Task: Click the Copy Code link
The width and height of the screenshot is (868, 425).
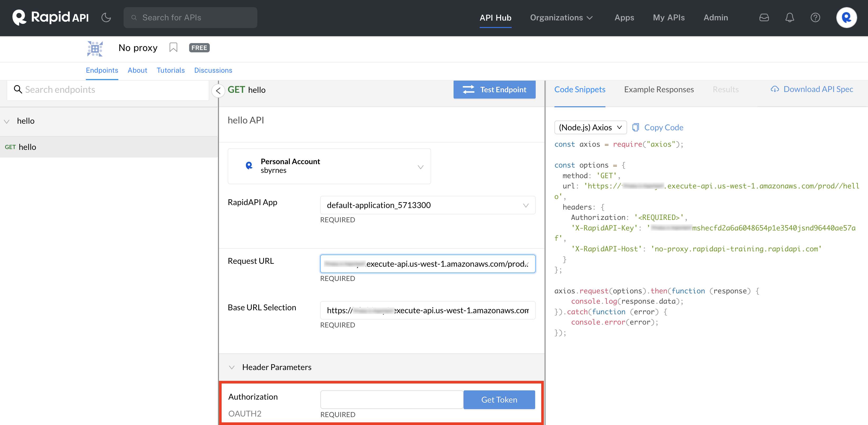Action: [664, 127]
